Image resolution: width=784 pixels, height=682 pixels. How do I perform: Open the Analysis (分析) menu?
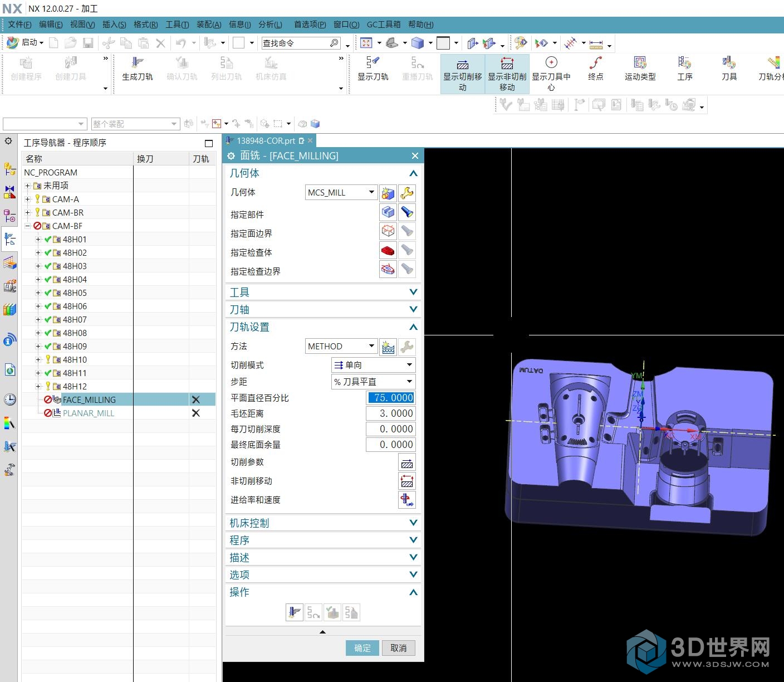pyautogui.click(x=270, y=25)
